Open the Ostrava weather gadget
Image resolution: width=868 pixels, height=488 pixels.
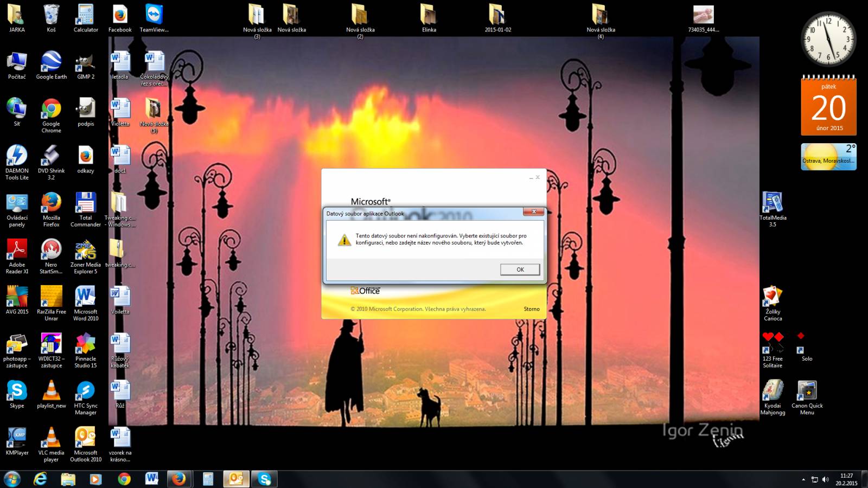click(x=828, y=157)
